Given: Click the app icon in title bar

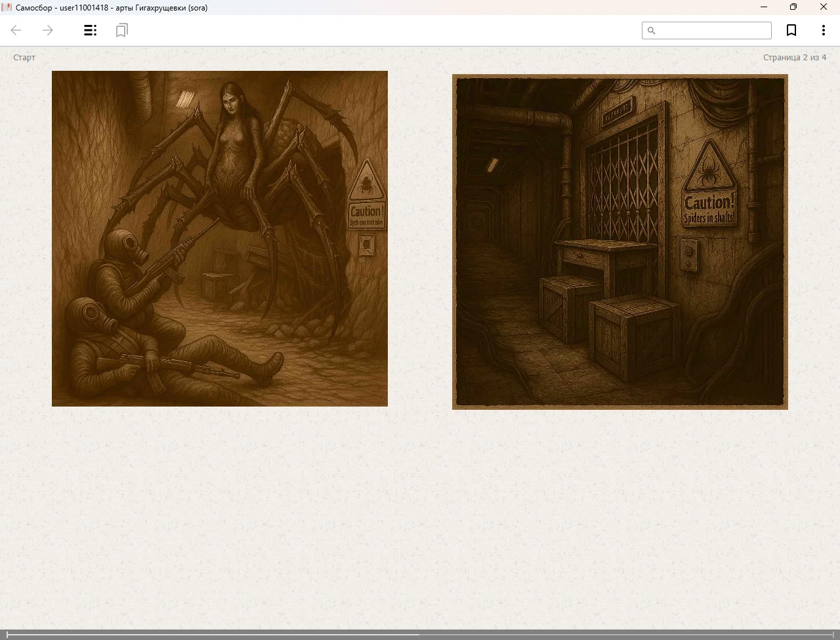Looking at the screenshot, I should pyautogui.click(x=7, y=7).
